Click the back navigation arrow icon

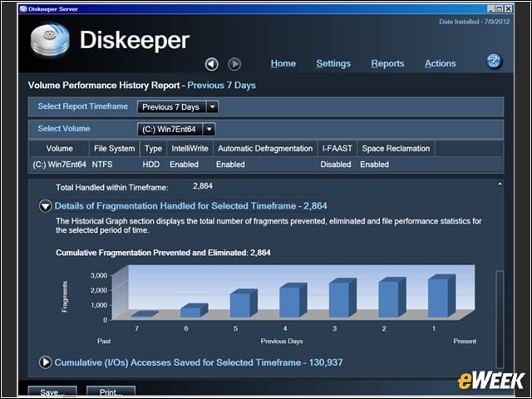tap(212, 64)
